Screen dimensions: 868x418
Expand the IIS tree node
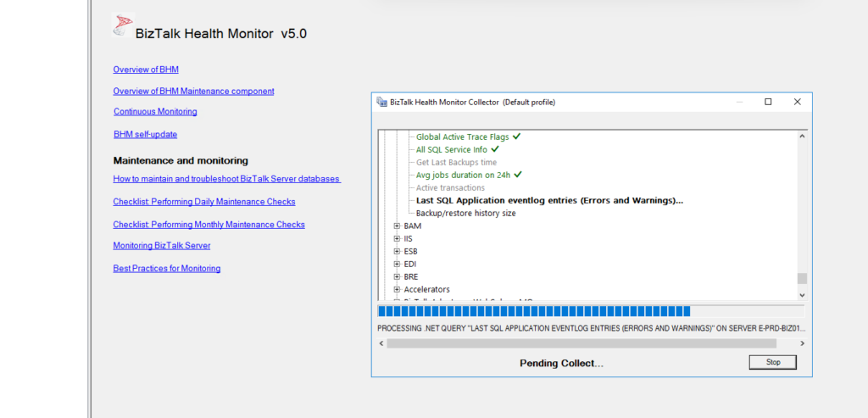397,238
